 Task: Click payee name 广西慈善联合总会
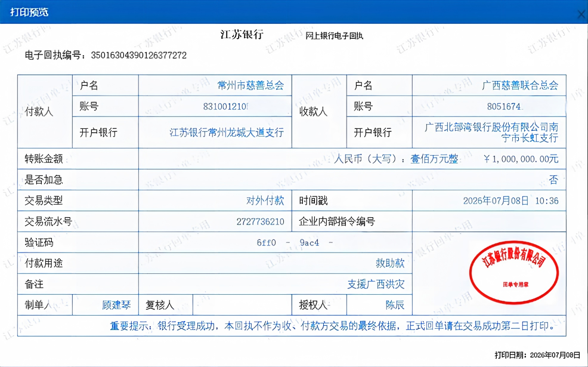[520, 85]
